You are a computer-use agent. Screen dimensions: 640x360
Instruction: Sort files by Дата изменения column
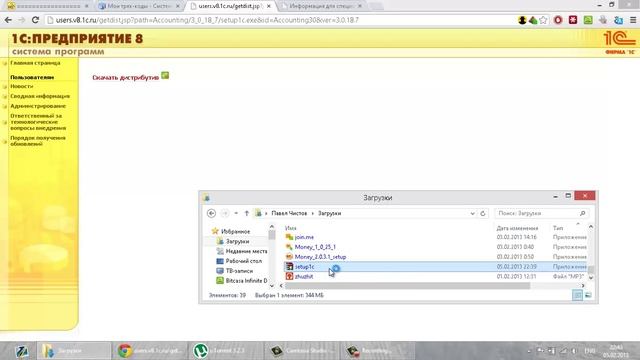tap(517, 228)
